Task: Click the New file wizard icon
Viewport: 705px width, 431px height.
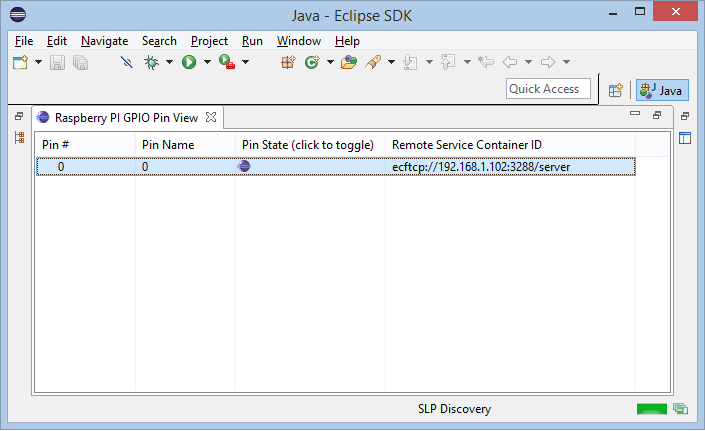Action: 21,62
